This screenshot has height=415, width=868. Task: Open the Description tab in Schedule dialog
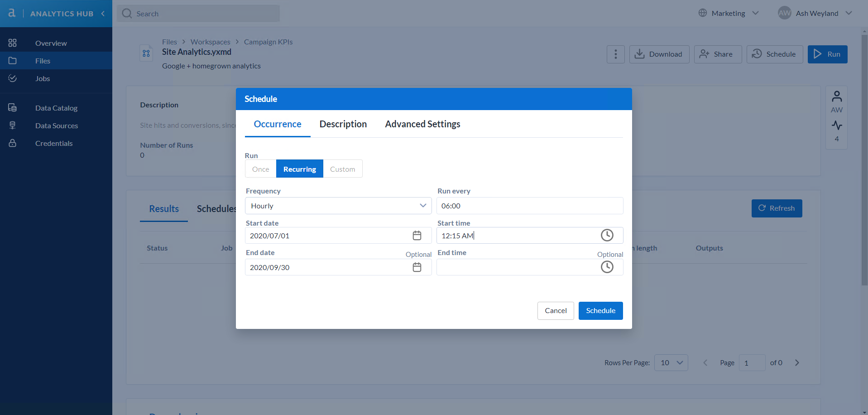coord(343,124)
